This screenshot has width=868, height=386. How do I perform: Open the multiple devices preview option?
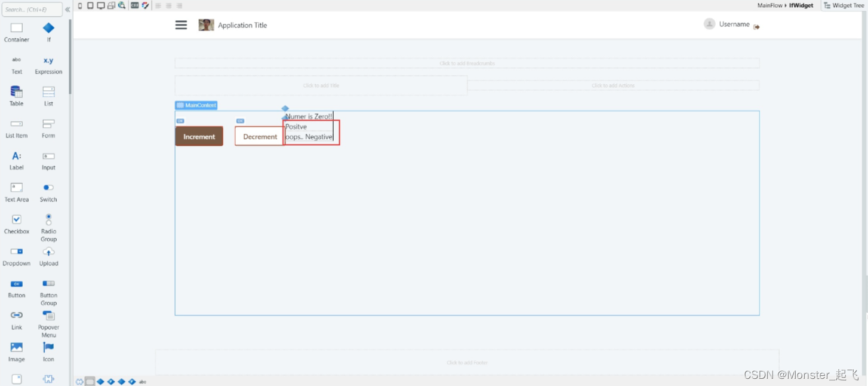[x=111, y=5]
